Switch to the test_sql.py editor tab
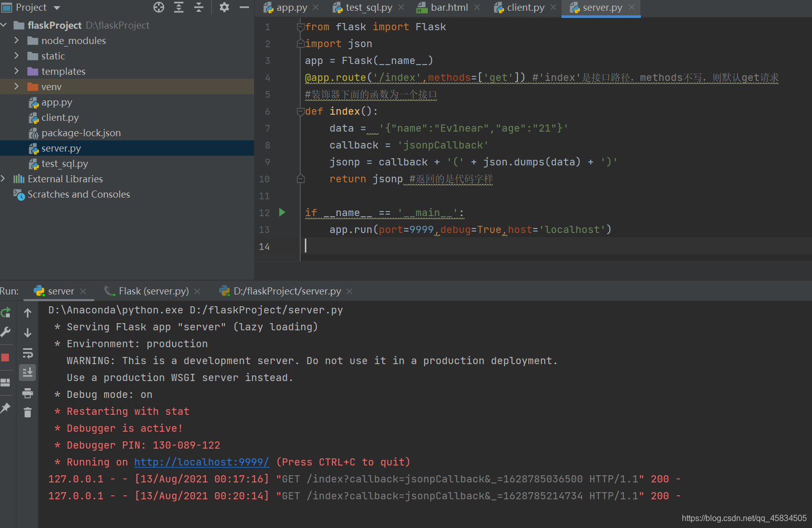The width and height of the screenshot is (812, 528). pos(369,8)
